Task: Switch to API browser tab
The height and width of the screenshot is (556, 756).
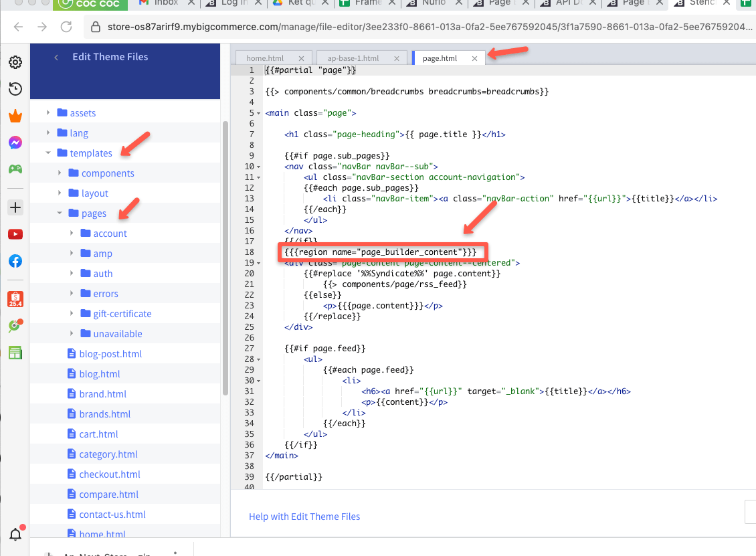Action: [569, 3]
